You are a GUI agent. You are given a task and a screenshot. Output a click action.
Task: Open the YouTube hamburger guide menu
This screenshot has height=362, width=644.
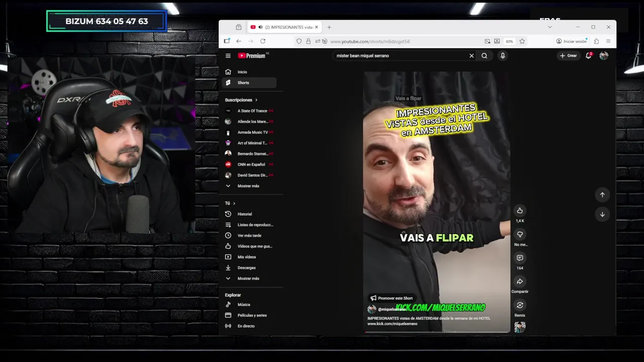click(228, 56)
